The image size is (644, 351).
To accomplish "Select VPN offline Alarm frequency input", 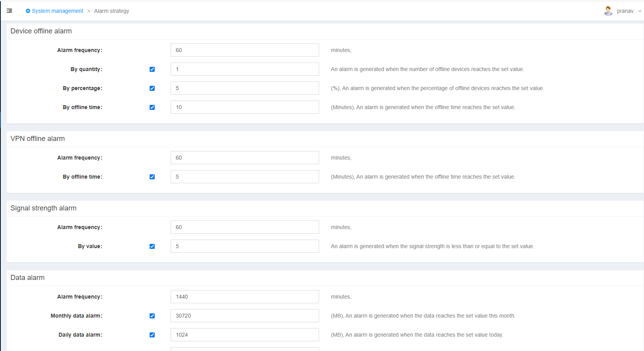I will [244, 158].
